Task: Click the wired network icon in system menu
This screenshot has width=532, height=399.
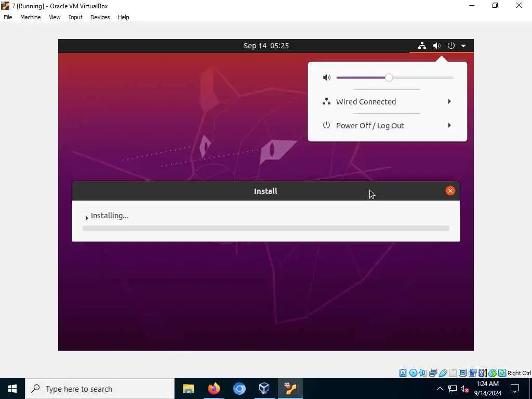Action: [x=326, y=101]
